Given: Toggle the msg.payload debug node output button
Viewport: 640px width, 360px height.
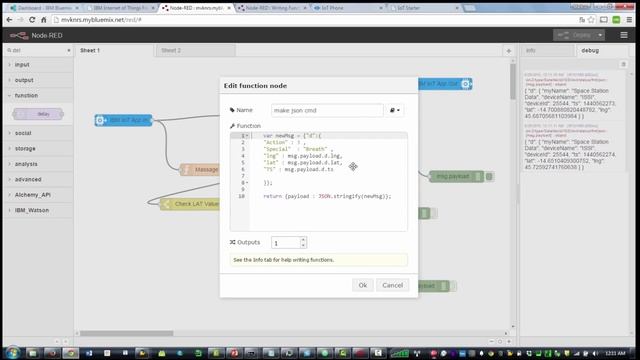Looking at the screenshot, I should [489, 176].
